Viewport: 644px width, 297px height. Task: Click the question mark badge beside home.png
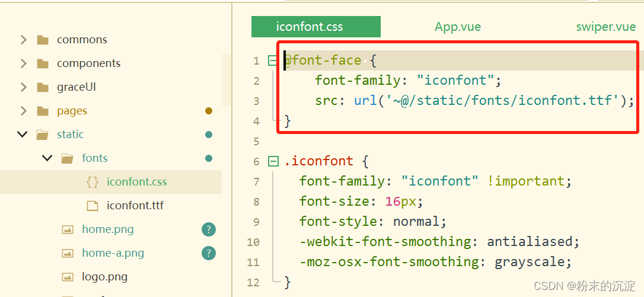[209, 229]
